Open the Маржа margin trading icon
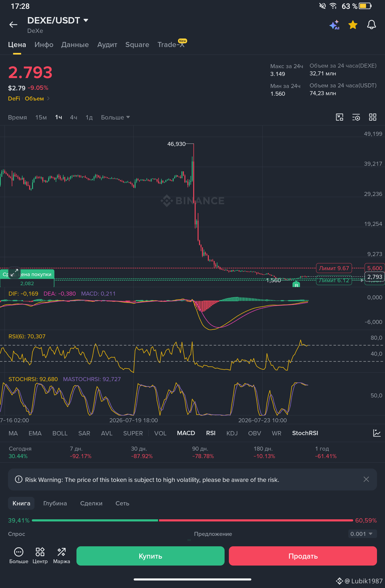 61,555
